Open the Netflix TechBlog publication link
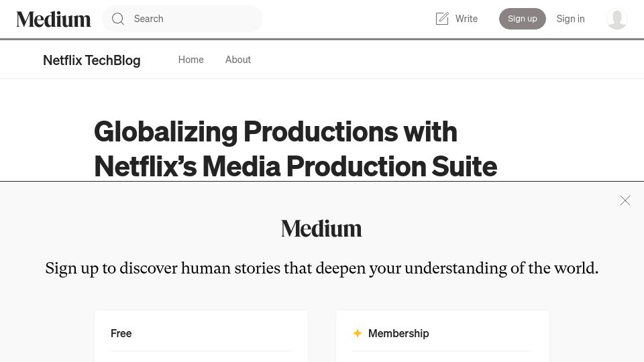Viewport: 644px width, 362px height. [92, 60]
